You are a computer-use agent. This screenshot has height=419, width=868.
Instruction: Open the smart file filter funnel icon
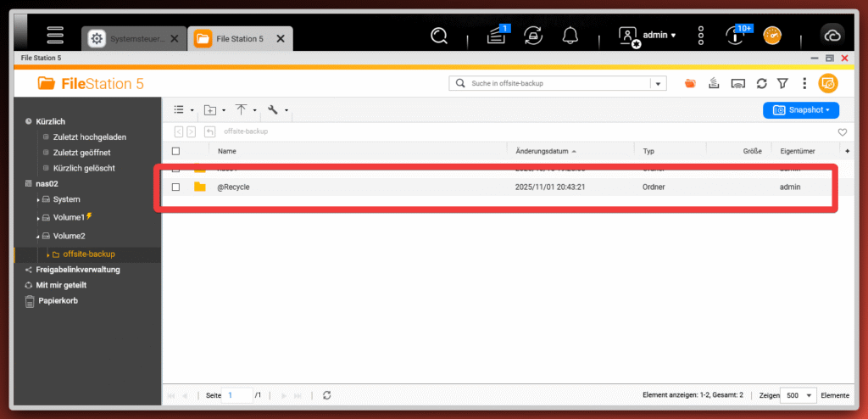tap(782, 83)
